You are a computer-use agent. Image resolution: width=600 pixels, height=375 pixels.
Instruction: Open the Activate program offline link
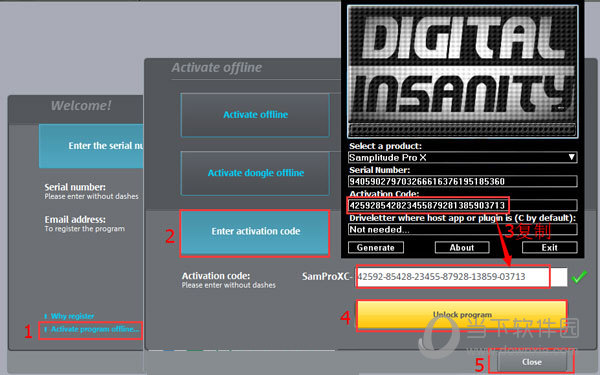(95, 329)
